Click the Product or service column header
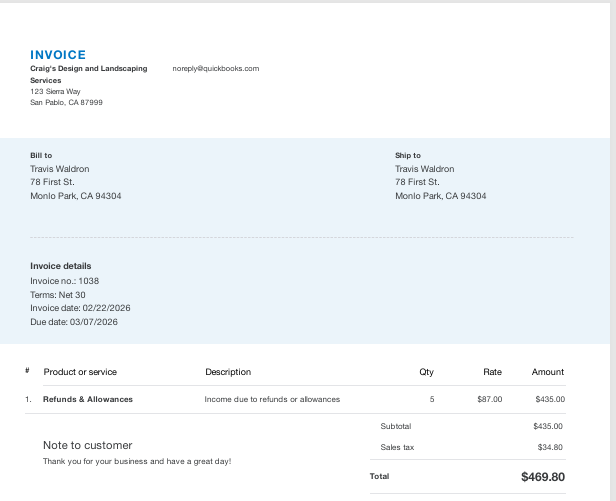 pos(80,372)
